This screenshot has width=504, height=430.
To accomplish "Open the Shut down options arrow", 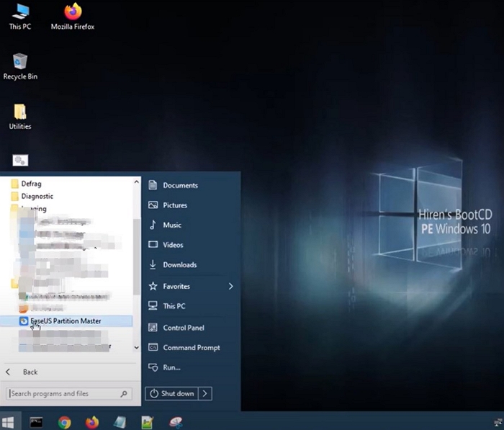I will tap(205, 393).
